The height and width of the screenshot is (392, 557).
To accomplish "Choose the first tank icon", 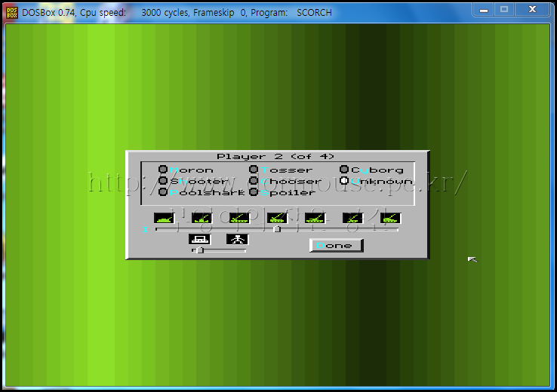I will pyautogui.click(x=164, y=218).
